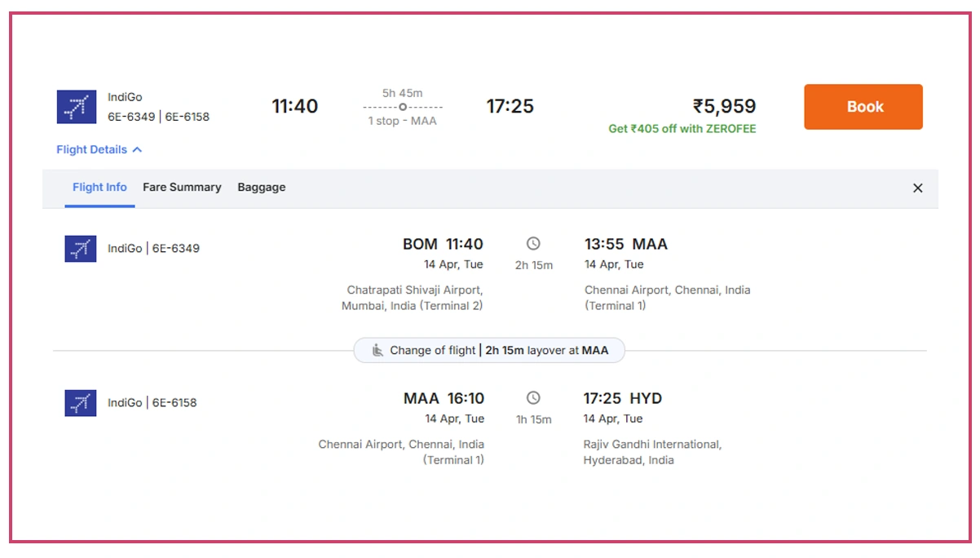Select the Flight Info tab
Screen dimensions: 980x558
point(99,187)
